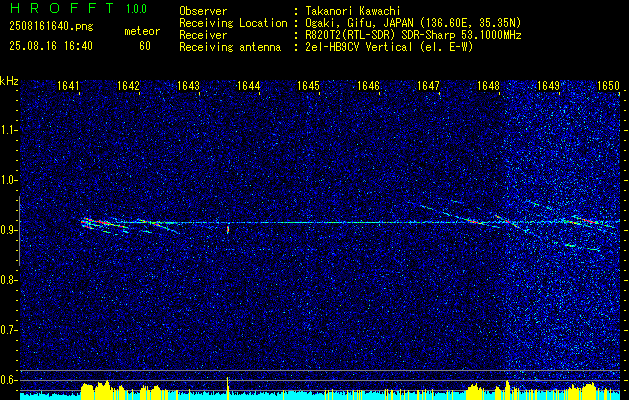
Task: Click the 0.9 kHz frequency axis label
Action: (9, 230)
